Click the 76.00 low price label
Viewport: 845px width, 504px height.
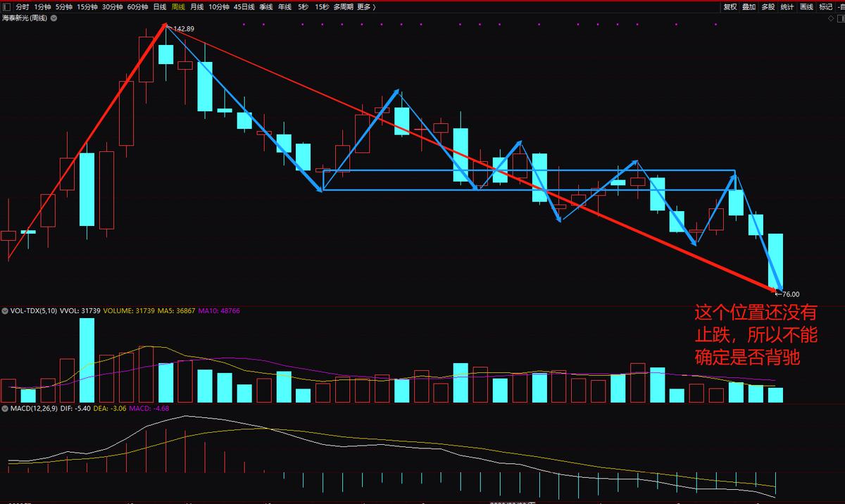click(x=791, y=294)
